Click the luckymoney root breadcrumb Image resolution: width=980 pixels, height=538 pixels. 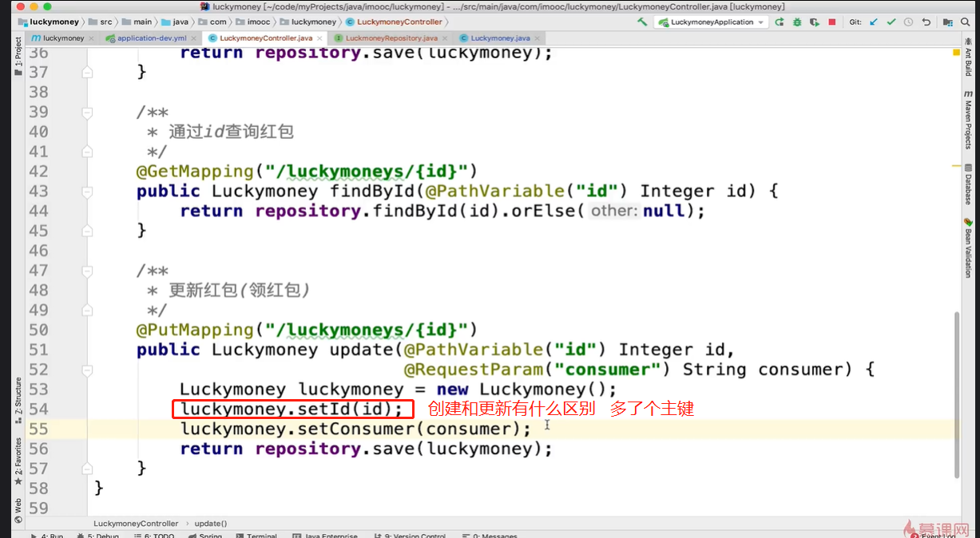(48, 22)
